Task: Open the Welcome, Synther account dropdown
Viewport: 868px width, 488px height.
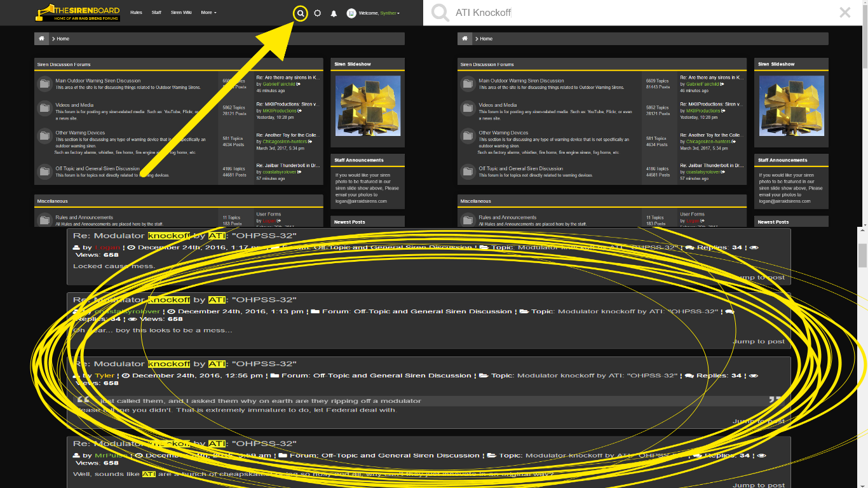Action: (x=380, y=13)
